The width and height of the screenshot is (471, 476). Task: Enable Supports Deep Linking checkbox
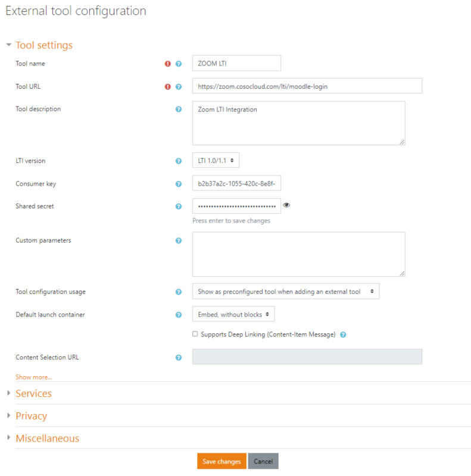(195, 334)
